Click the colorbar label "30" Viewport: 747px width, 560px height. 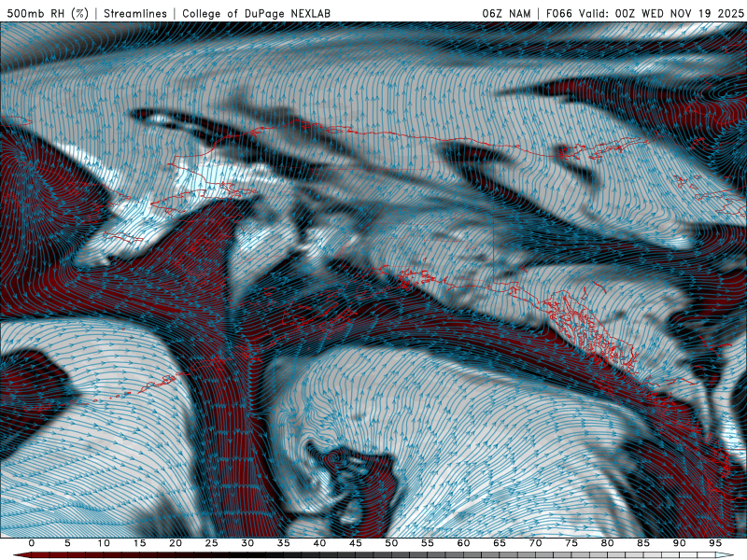click(x=247, y=543)
